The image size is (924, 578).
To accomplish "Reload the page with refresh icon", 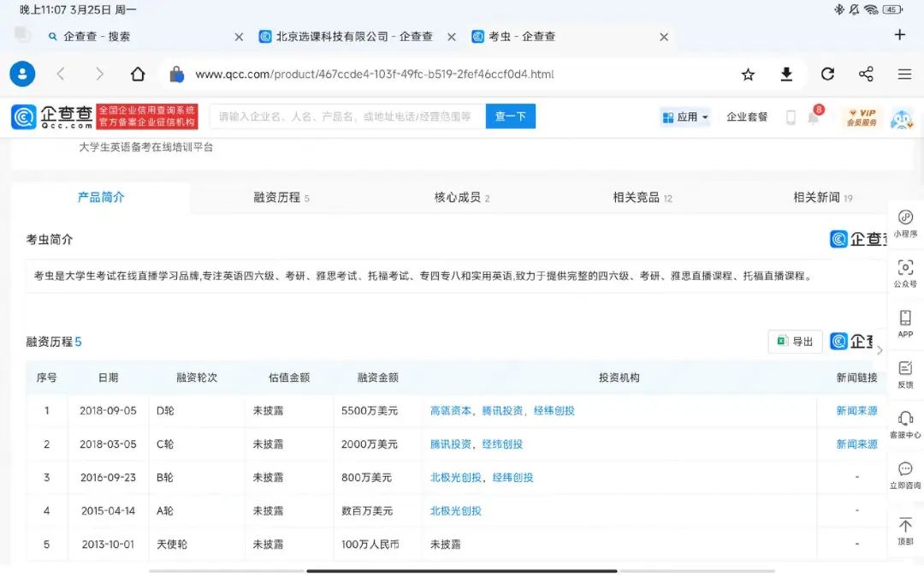I will [x=827, y=74].
